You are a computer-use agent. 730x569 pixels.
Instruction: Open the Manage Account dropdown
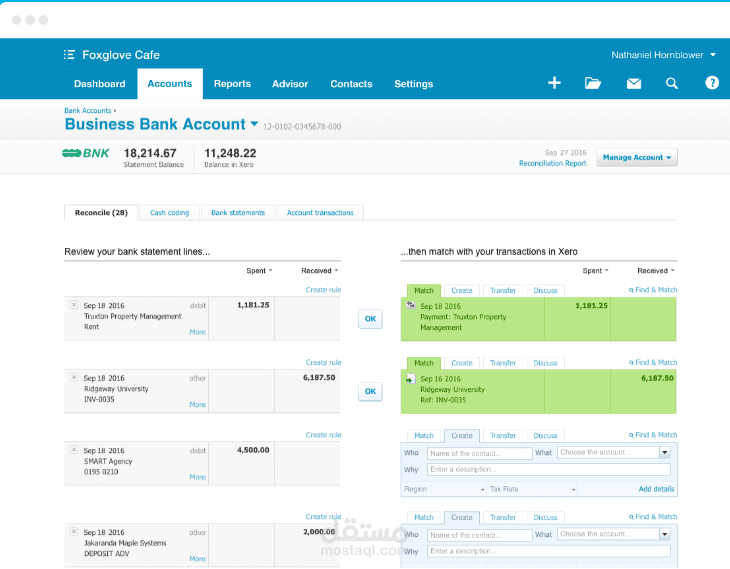pyautogui.click(x=636, y=157)
